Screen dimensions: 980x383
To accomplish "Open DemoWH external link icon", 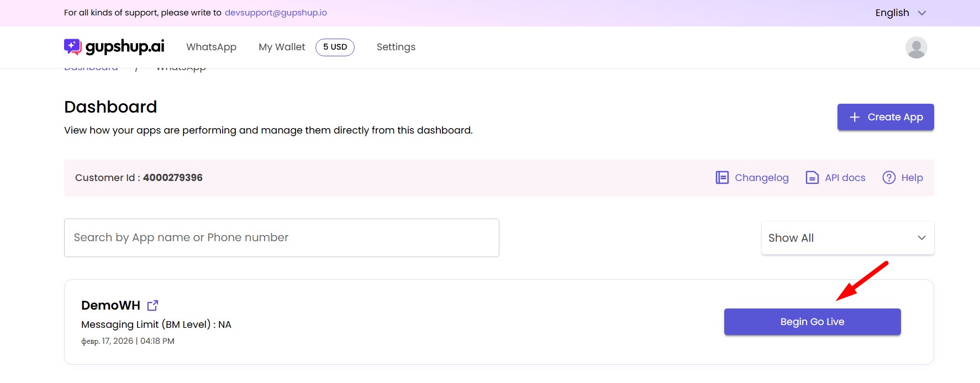I will (153, 305).
